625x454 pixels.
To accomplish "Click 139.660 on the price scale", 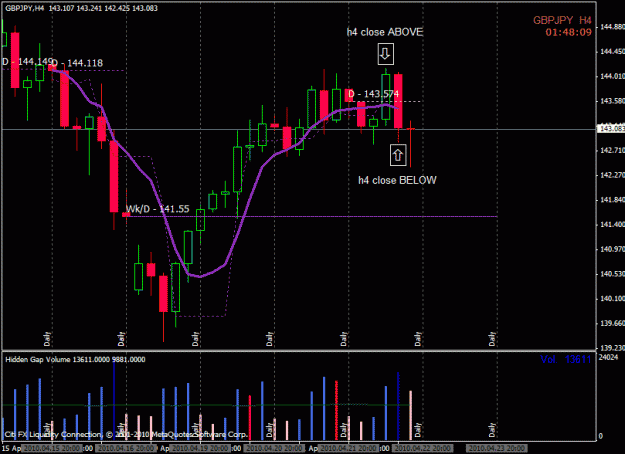I will coord(612,323).
